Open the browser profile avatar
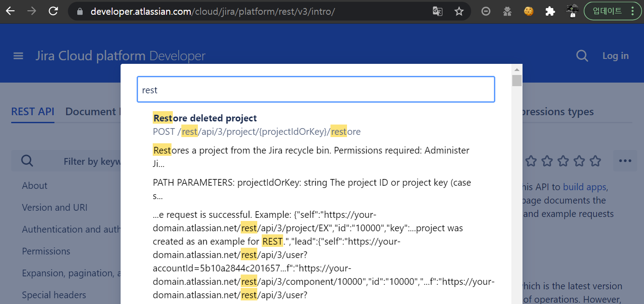Screen dimensions: 644x304 (572, 11)
